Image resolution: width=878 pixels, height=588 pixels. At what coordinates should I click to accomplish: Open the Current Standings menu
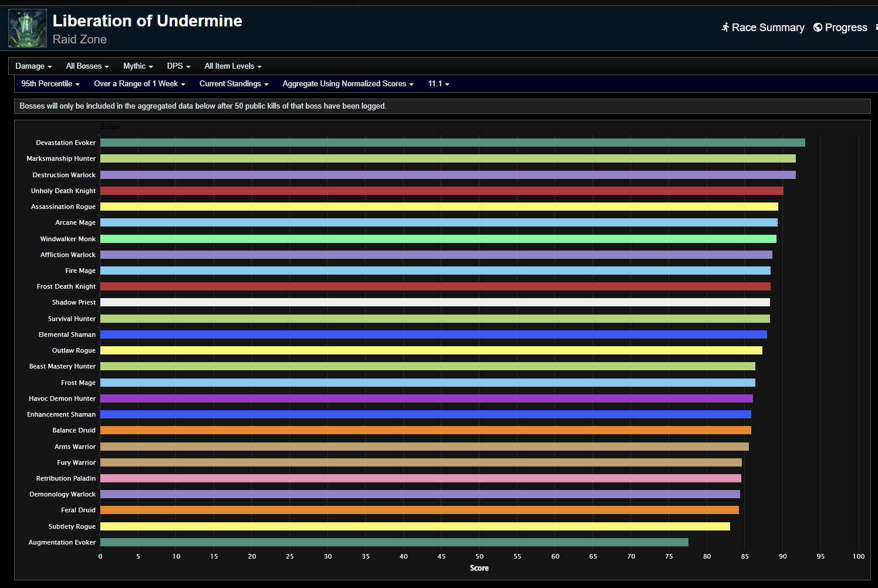pos(234,84)
